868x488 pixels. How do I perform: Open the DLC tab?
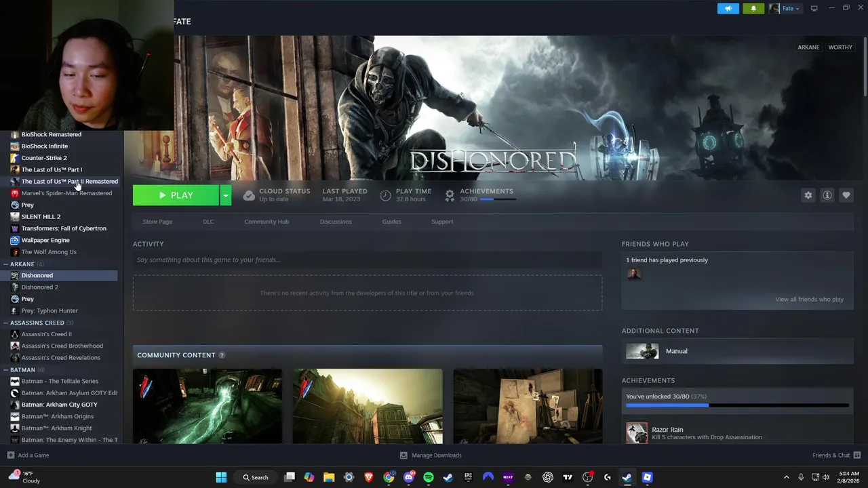click(x=208, y=222)
